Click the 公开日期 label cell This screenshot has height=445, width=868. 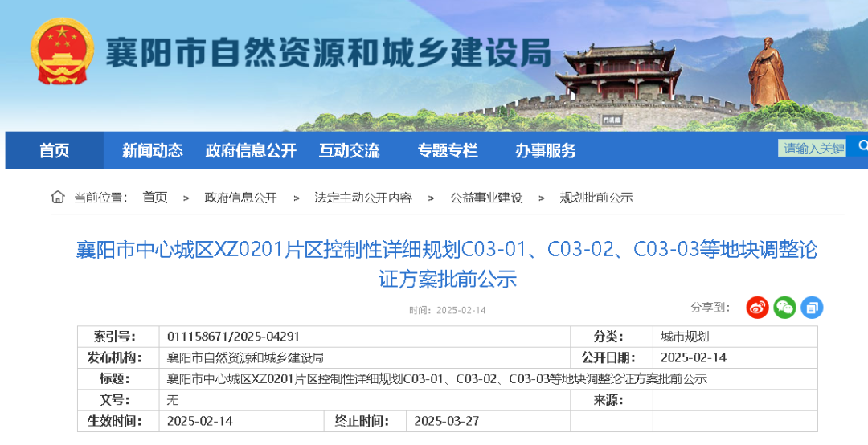612,357
